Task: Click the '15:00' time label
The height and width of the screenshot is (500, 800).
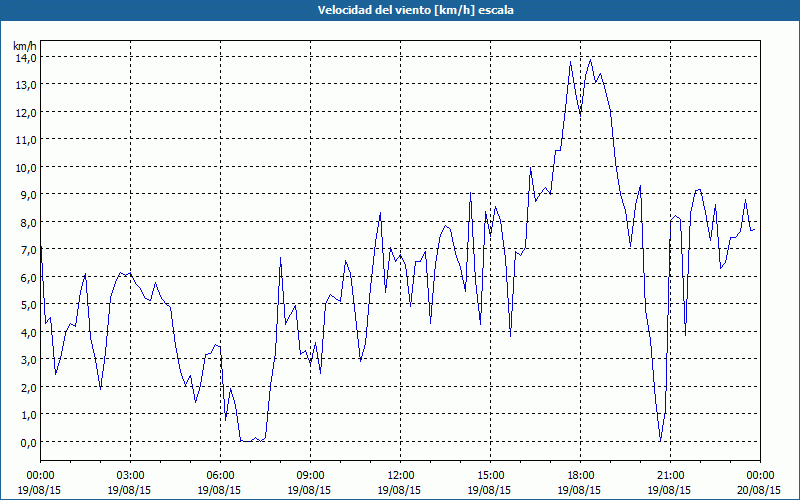Action: point(490,476)
